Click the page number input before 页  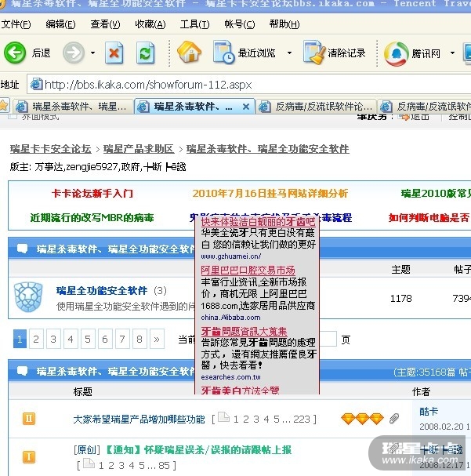(x=328, y=339)
